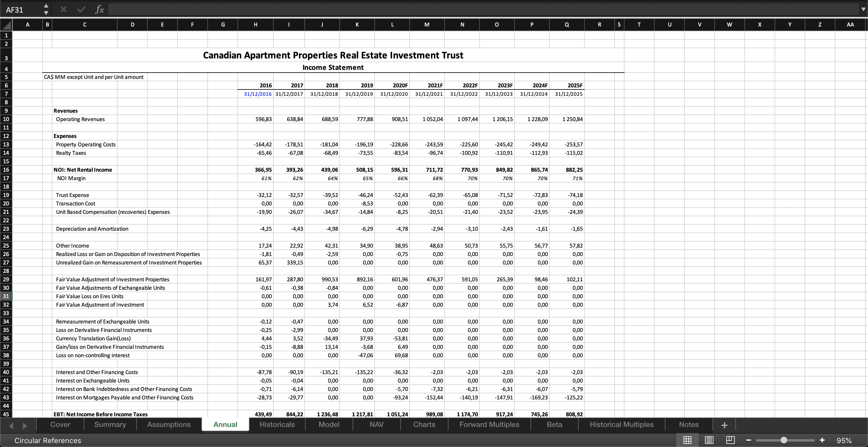Click Depreciation and Amortization label
Screen dimensions: 868x447
(x=92, y=229)
